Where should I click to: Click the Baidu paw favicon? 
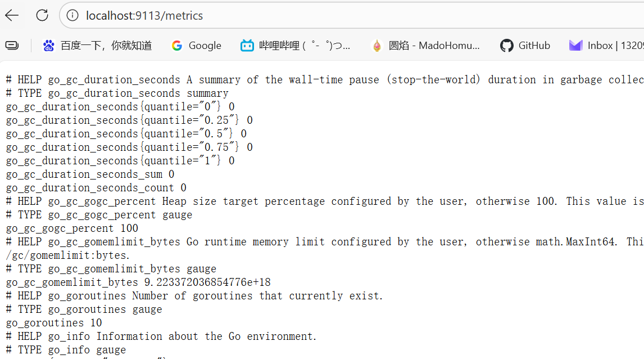[49, 46]
